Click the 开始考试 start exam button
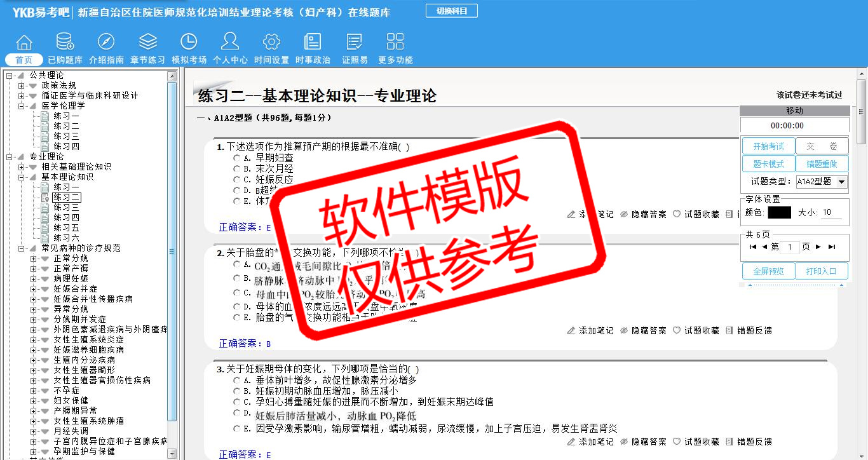This screenshot has width=868, height=460. point(769,146)
